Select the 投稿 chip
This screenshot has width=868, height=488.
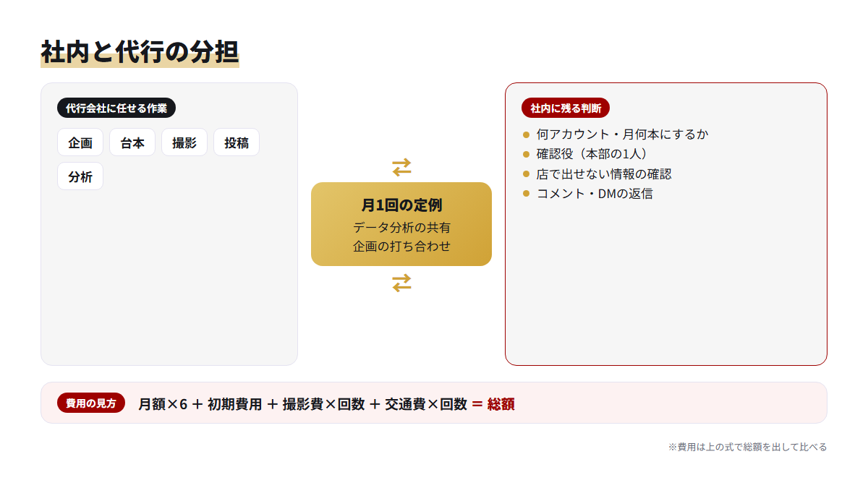coord(237,142)
